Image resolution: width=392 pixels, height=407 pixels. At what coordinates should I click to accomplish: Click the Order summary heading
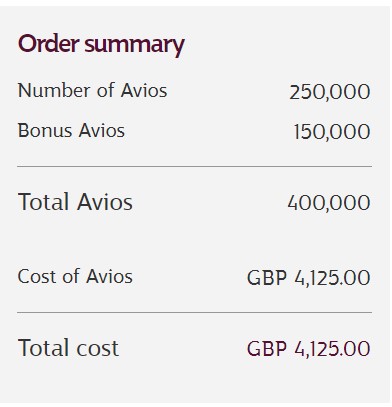pyautogui.click(x=101, y=45)
